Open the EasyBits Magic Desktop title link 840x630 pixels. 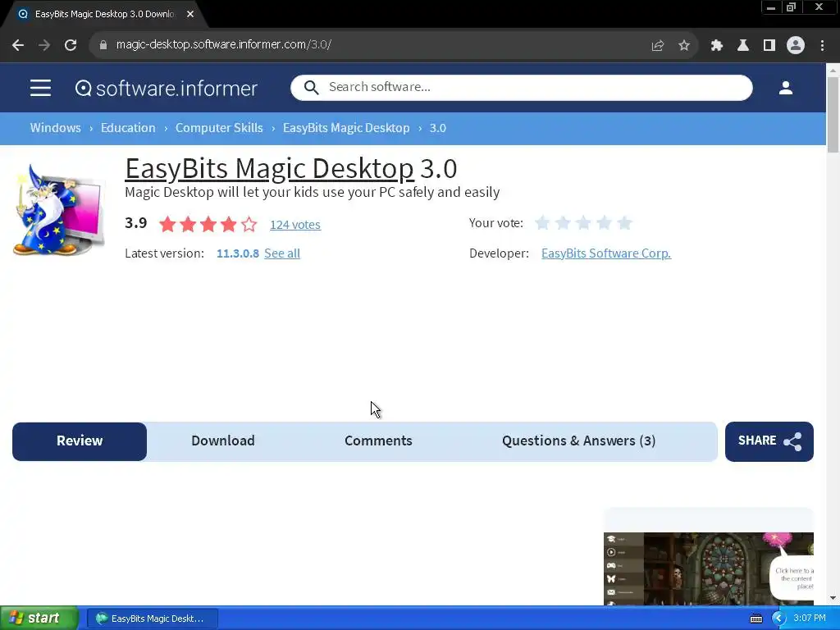pos(269,168)
